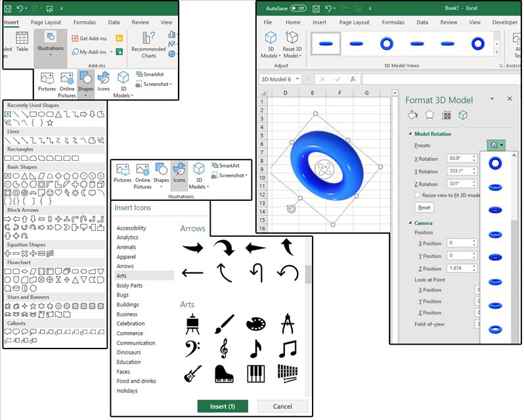Pick the paint palette icon

click(255, 323)
